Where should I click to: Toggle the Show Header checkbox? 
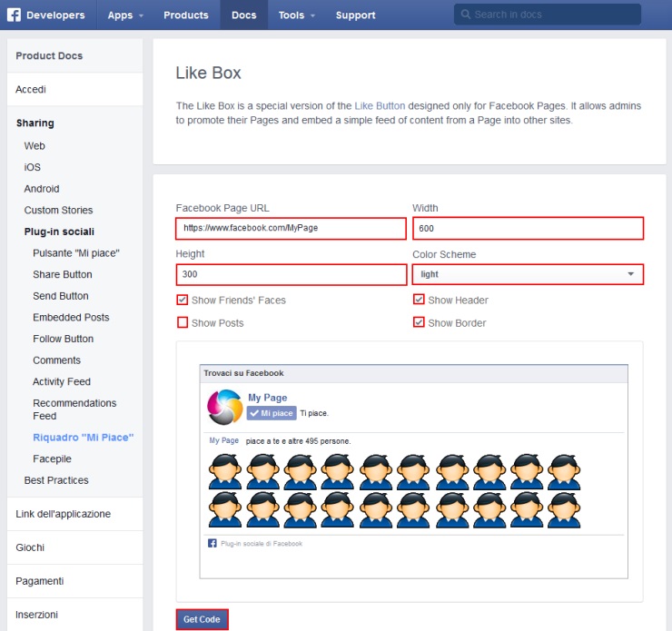pos(419,300)
